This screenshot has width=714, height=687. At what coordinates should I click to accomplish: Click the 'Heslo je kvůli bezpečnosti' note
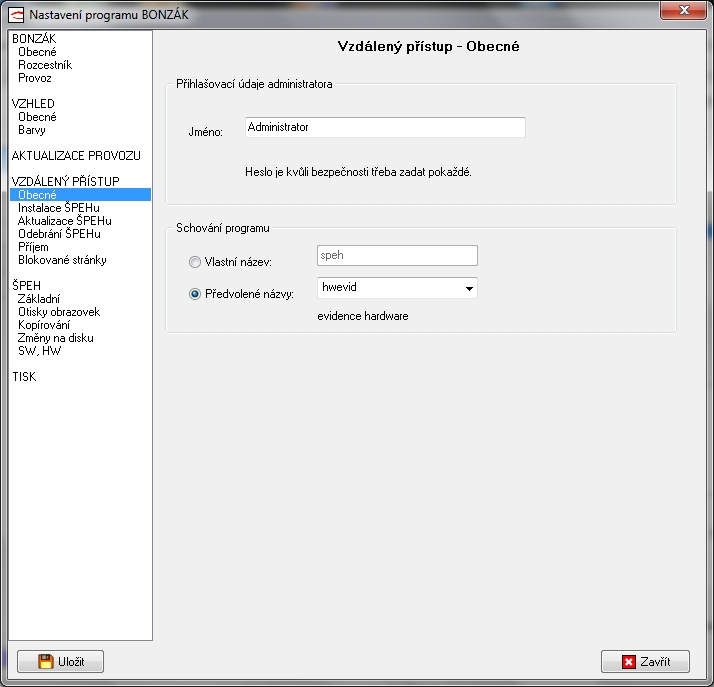(358, 172)
